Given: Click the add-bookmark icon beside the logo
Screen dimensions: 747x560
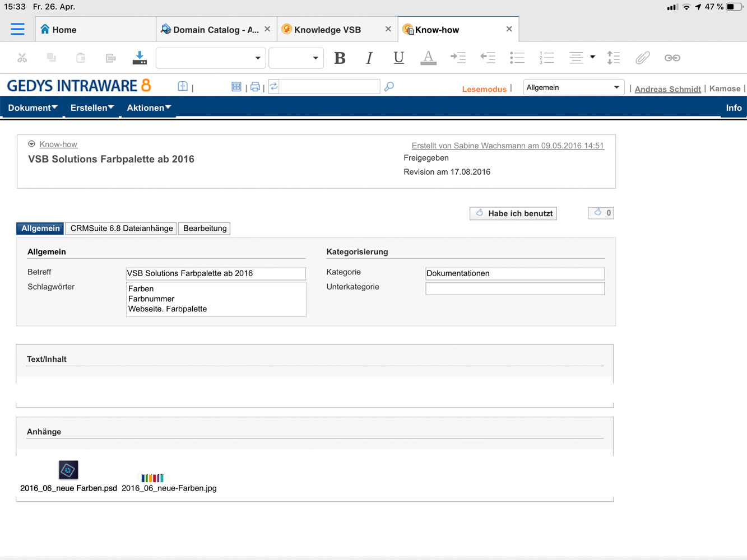Looking at the screenshot, I should (183, 86).
